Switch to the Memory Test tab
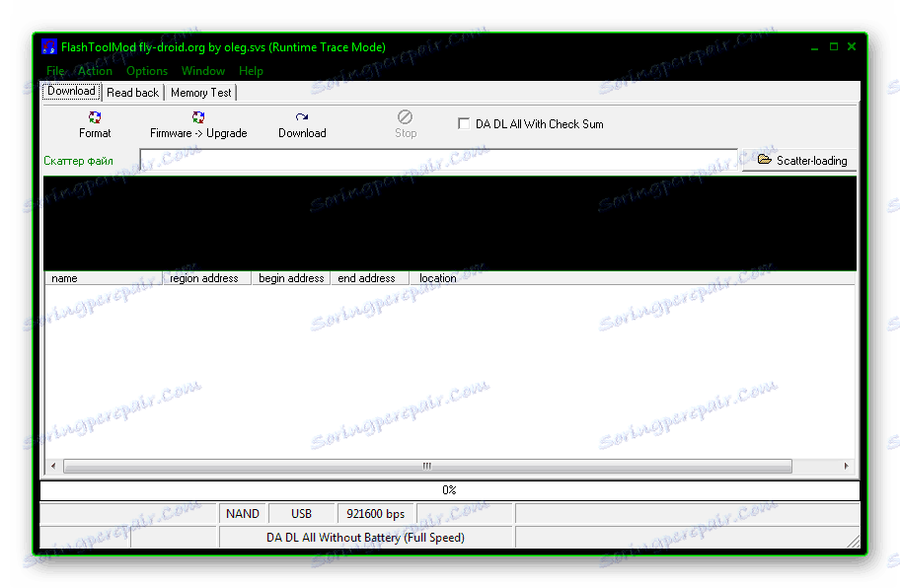This screenshot has width=900, height=588. (x=200, y=91)
